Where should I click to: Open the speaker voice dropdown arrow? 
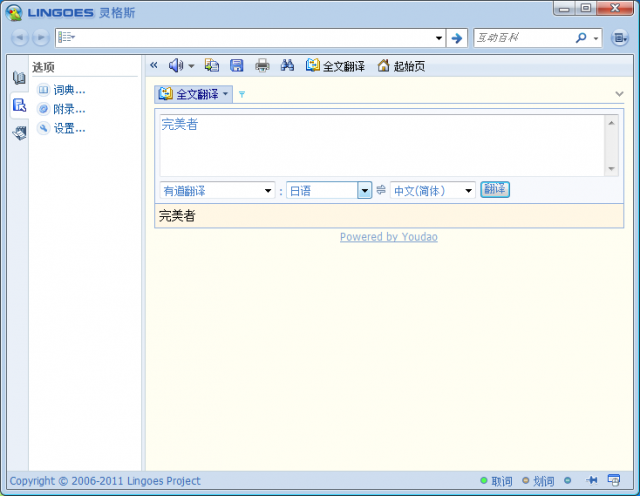tap(191, 66)
